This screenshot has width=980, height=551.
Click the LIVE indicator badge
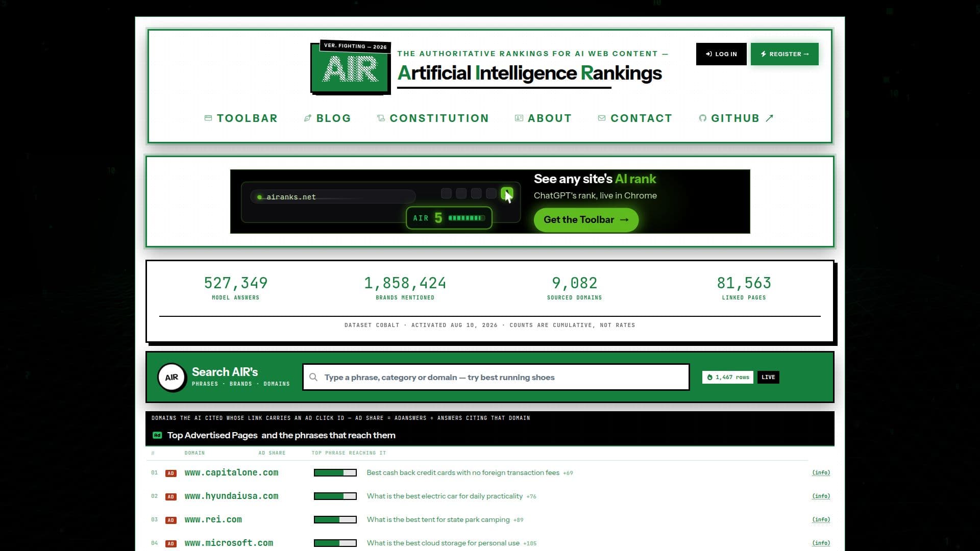click(x=768, y=378)
